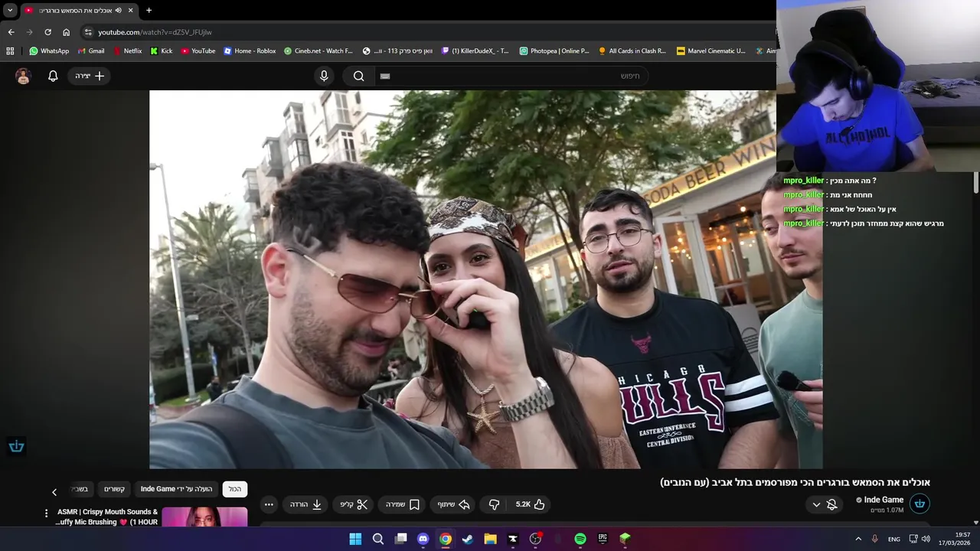Click the YouTube create button
Viewport: 980px width, 551px height.
coord(90,76)
